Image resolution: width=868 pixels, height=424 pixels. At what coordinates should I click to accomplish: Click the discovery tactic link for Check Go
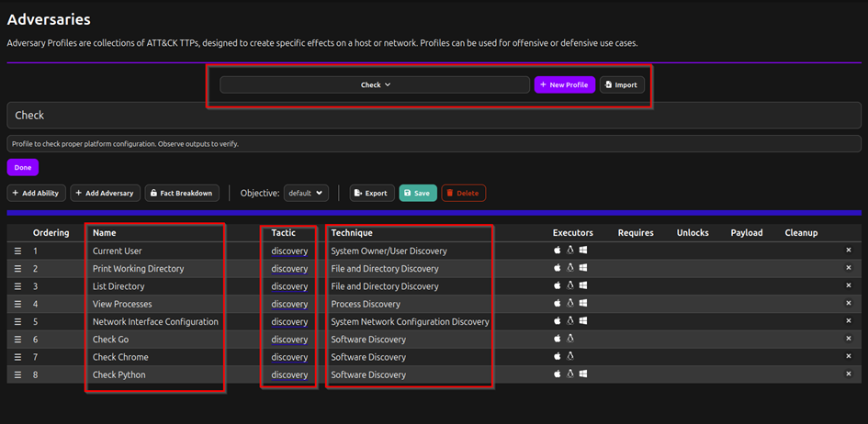(x=289, y=340)
